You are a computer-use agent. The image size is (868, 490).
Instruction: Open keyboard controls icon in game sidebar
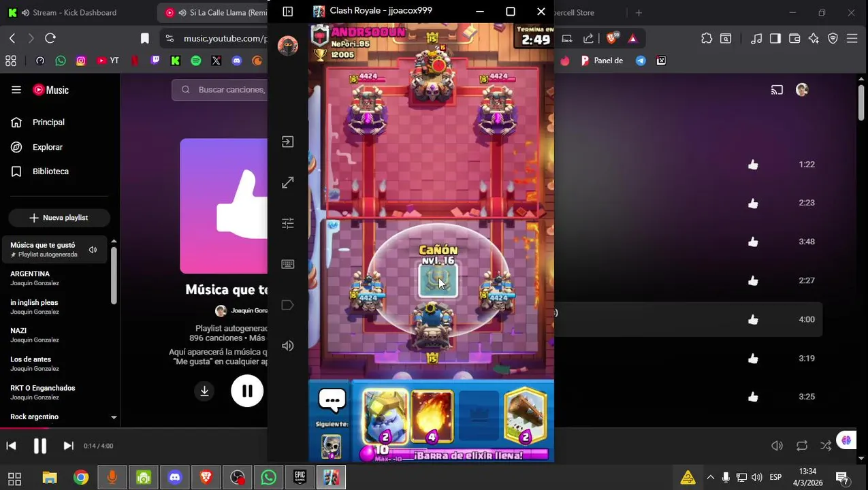tap(288, 264)
